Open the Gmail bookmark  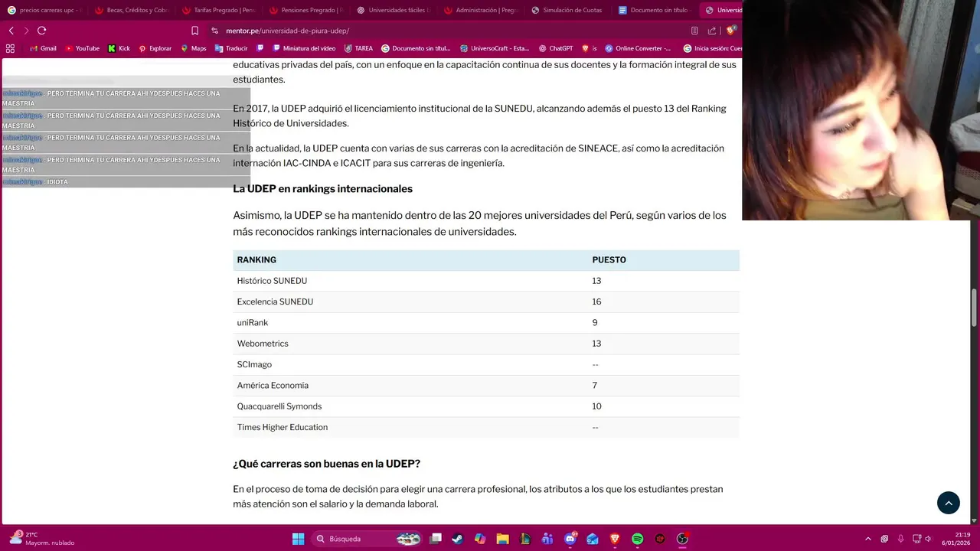pos(42,48)
